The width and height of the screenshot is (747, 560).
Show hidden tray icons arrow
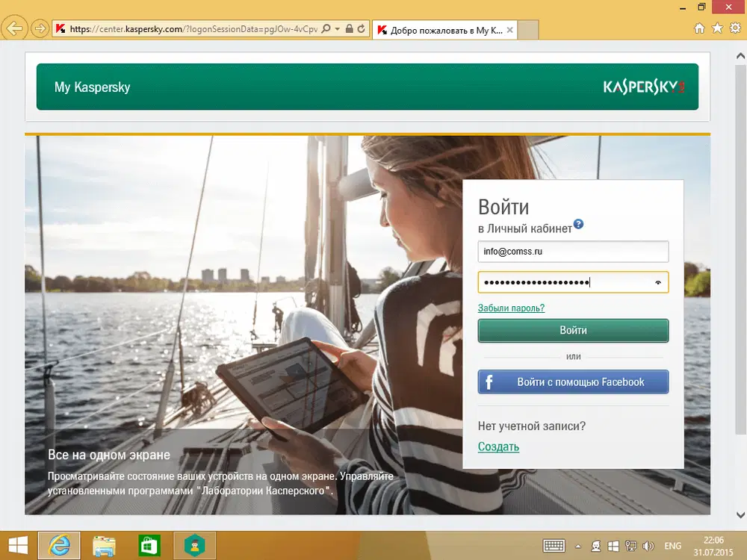[x=578, y=547]
